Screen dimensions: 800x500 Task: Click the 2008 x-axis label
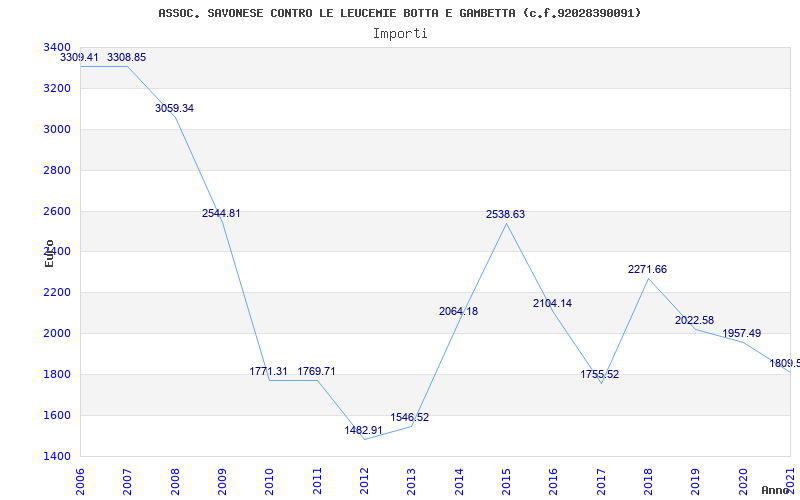pyautogui.click(x=175, y=482)
